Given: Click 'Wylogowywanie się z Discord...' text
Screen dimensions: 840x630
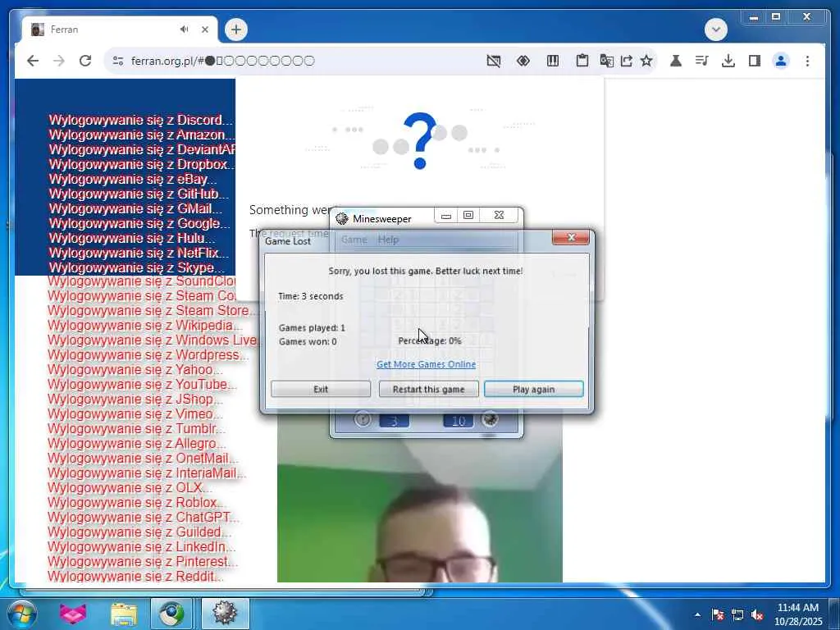Looking at the screenshot, I should point(140,120).
